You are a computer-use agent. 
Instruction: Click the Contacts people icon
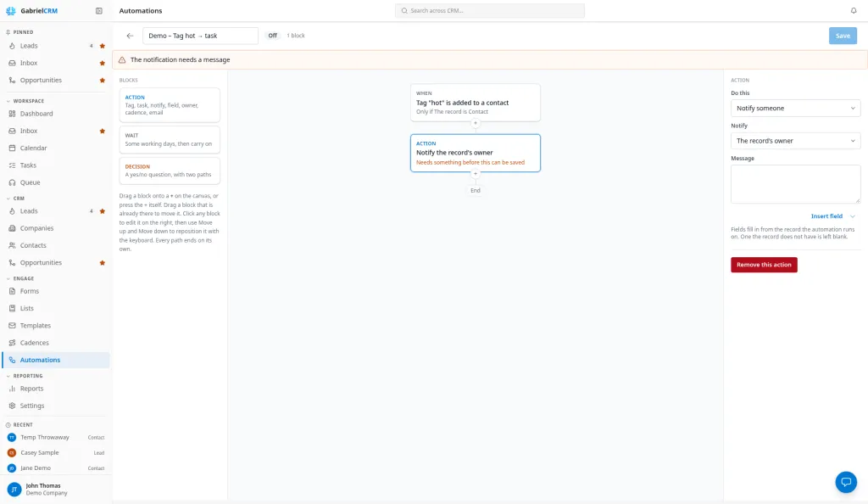pyautogui.click(x=12, y=245)
